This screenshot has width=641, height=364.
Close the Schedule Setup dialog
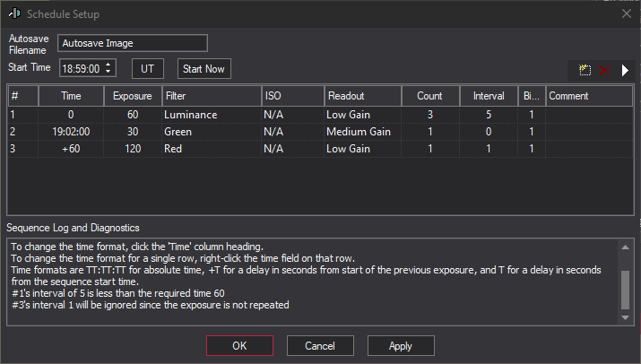point(625,13)
